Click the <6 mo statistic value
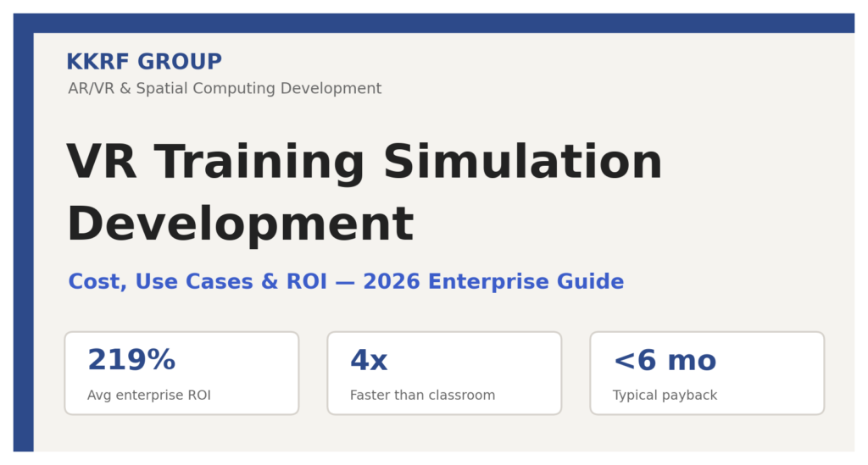This screenshot has height=465, width=868. (x=665, y=360)
